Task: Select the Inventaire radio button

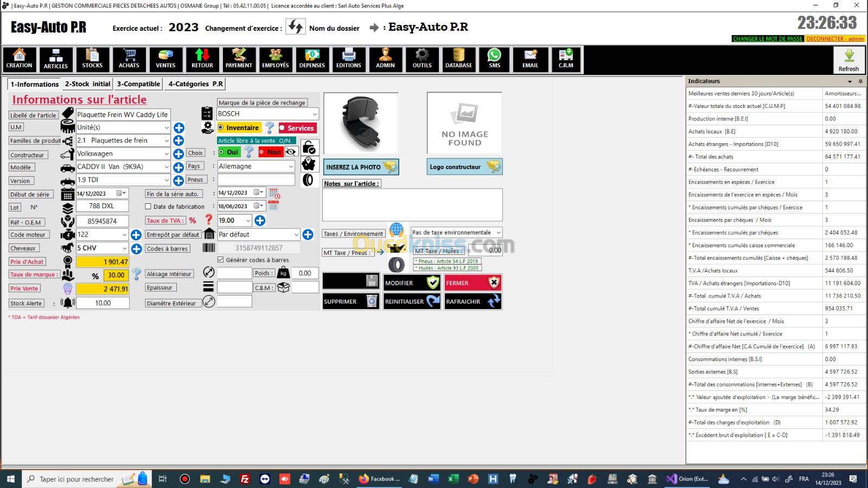Action: point(221,128)
